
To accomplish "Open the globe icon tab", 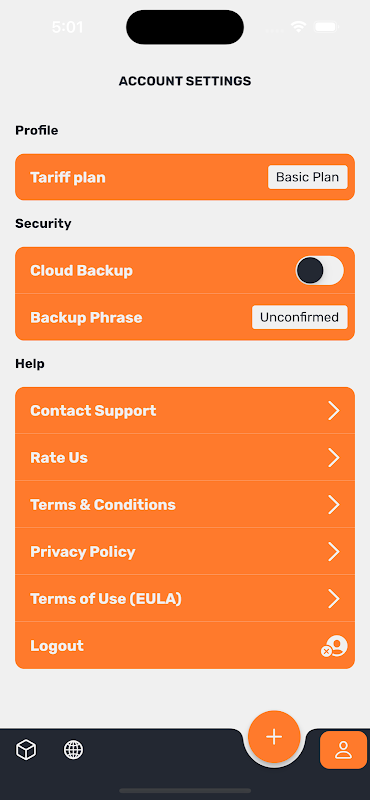I will [73, 750].
